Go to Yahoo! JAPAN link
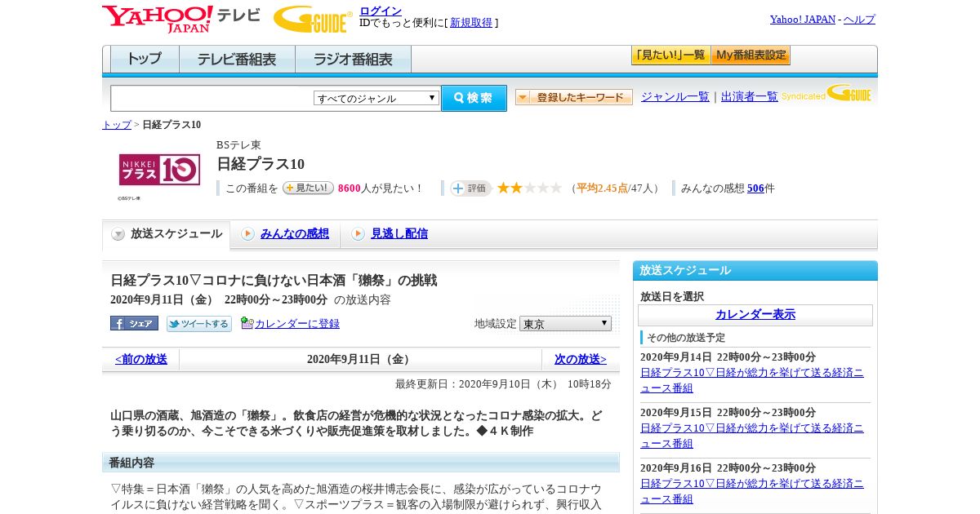Screen dimensions: 980x514 [x=802, y=20]
